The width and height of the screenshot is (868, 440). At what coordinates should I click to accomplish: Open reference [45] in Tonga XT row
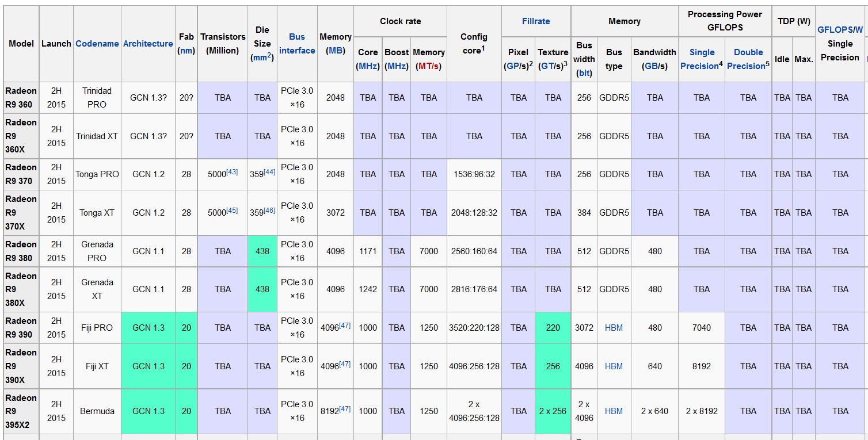(232, 211)
